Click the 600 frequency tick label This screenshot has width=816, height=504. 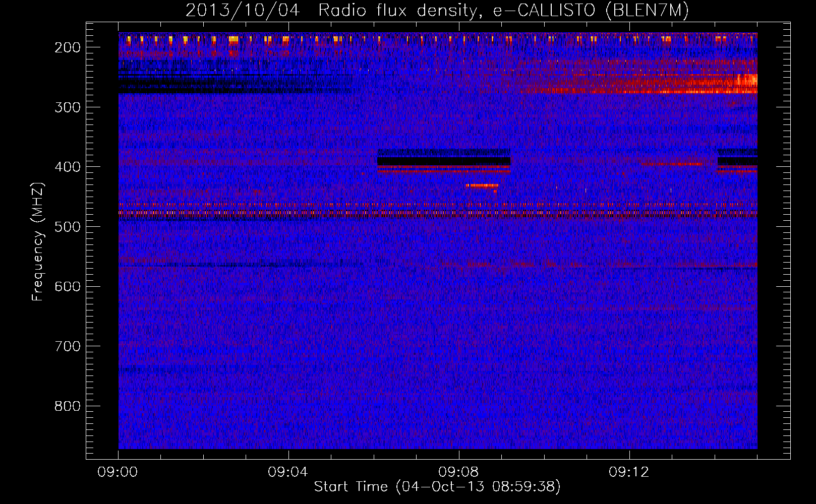tap(67, 286)
